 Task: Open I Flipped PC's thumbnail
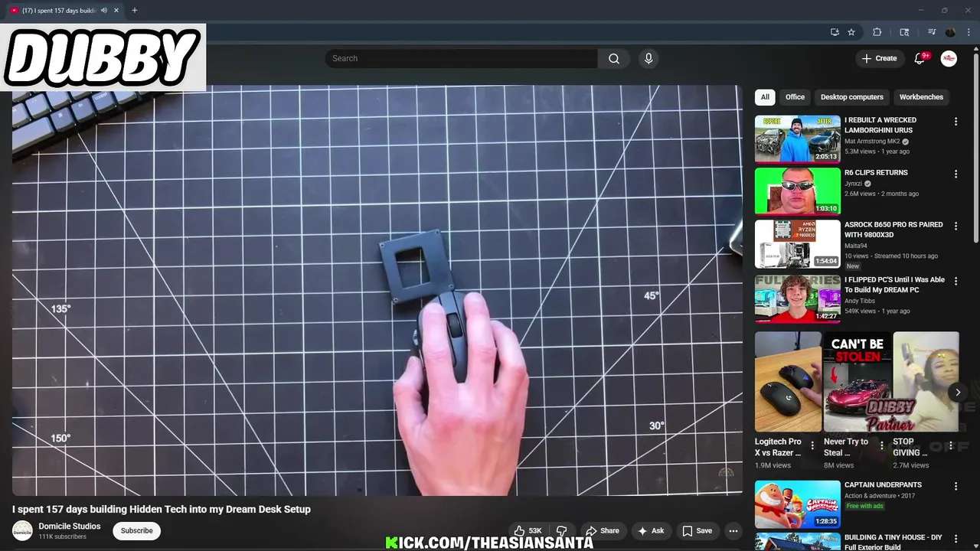point(797,299)
